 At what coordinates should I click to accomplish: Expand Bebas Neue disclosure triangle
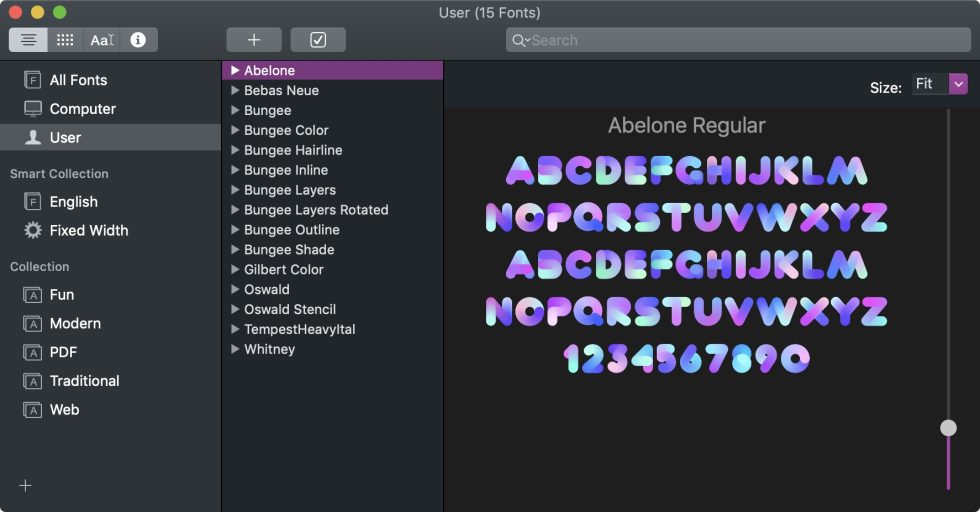click(235, 90)
